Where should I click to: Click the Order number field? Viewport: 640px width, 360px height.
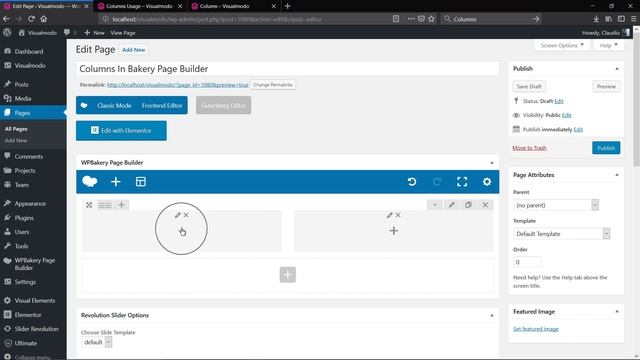(527, 262)
